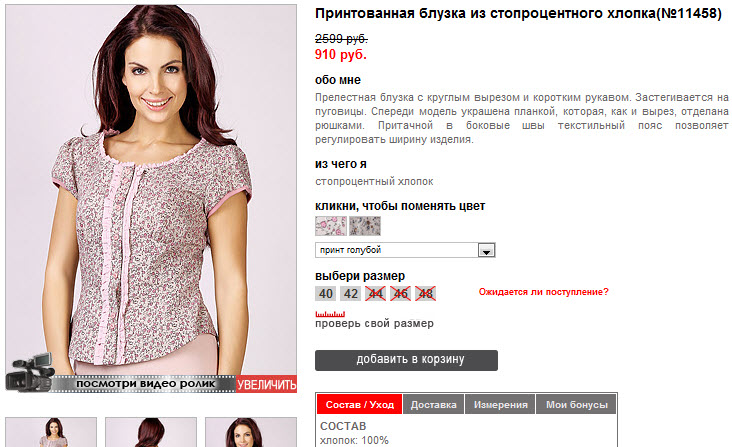Play 'посмотри видео ролик' banner

[x=145, y=384]
